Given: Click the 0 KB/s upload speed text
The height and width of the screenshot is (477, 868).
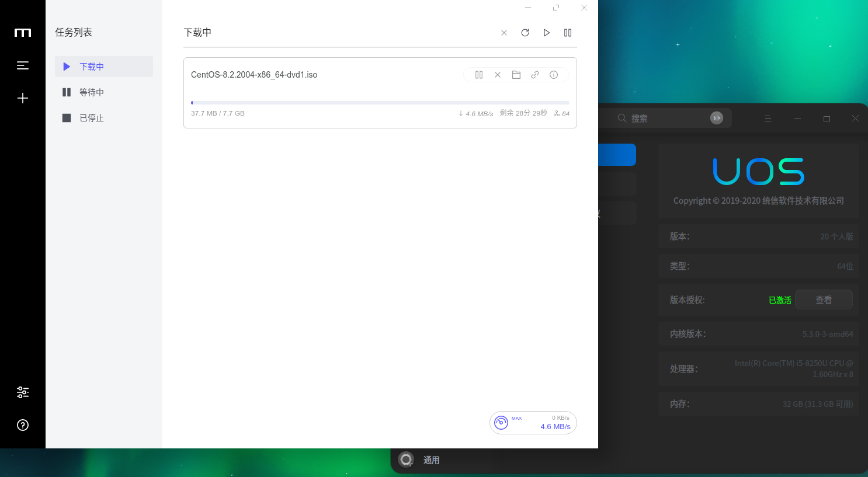Looking at the screenshot, I should [x=561, y=418].
